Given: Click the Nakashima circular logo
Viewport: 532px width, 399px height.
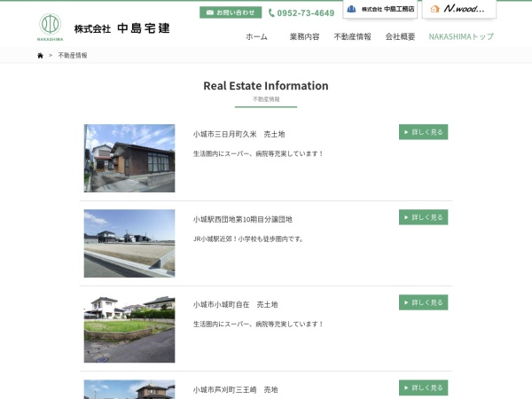Looking at the screenshot, I should click(51, 27).
